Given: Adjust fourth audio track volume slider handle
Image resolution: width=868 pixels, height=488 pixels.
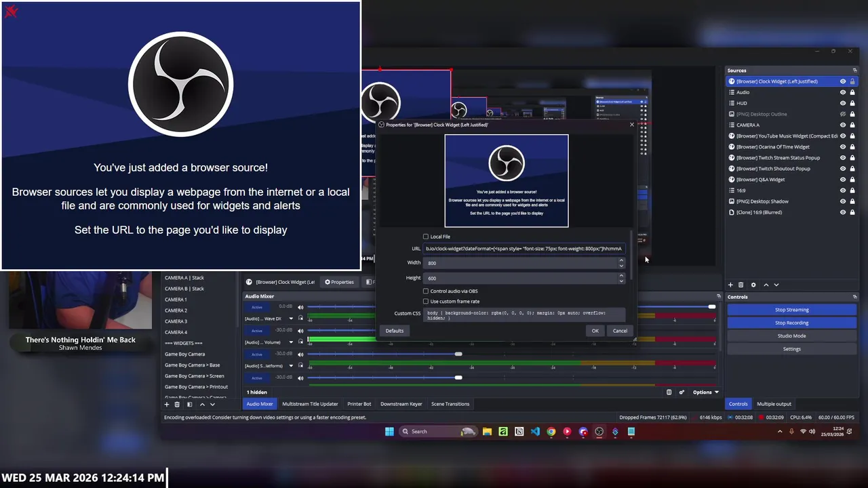Looking at the screenshot, I should click(x=458, y=378).
